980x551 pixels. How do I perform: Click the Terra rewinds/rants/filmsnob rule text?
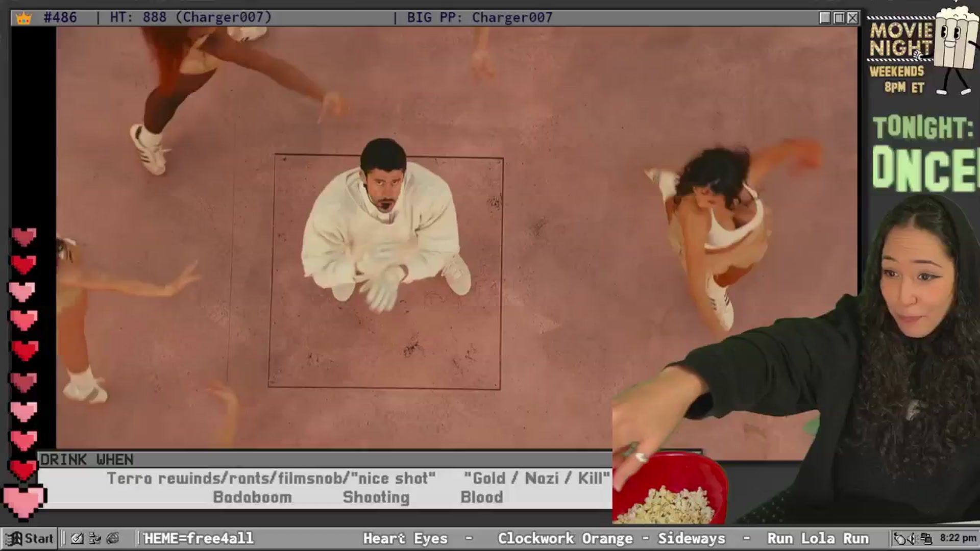pyautogui.click(x=271, y=479)
